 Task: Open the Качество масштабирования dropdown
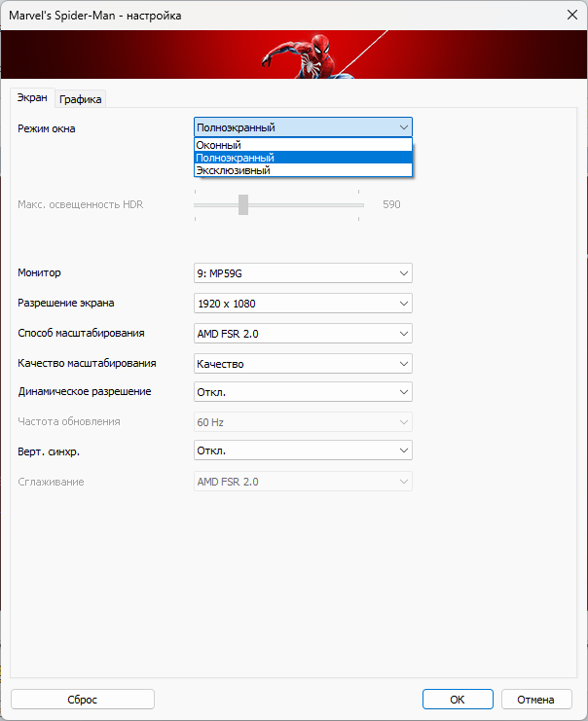303,364
